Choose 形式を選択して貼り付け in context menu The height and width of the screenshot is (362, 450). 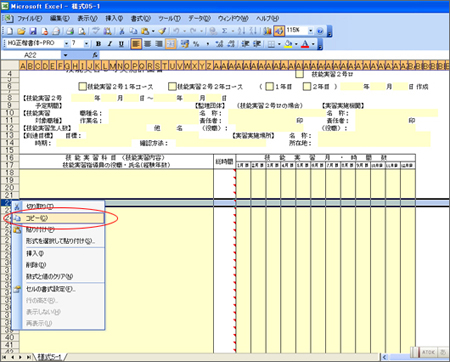click(x=58, y=241)
